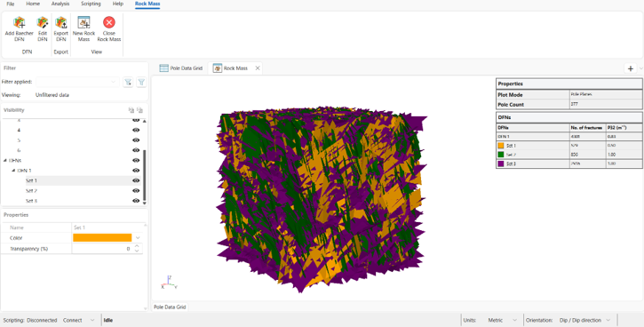
Task: Toggle visibility eye for row 4
Action: [136, 131]
